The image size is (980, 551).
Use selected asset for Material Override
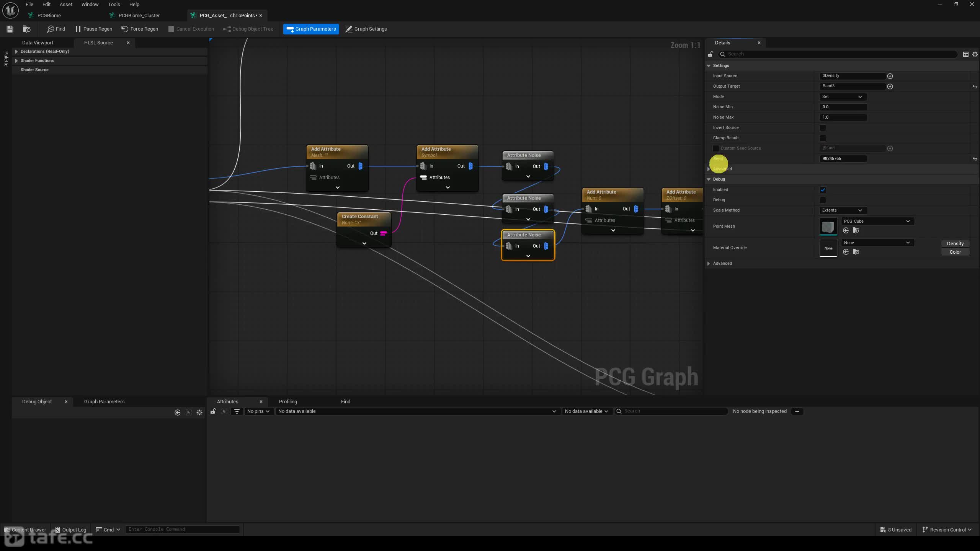point(846,252)
